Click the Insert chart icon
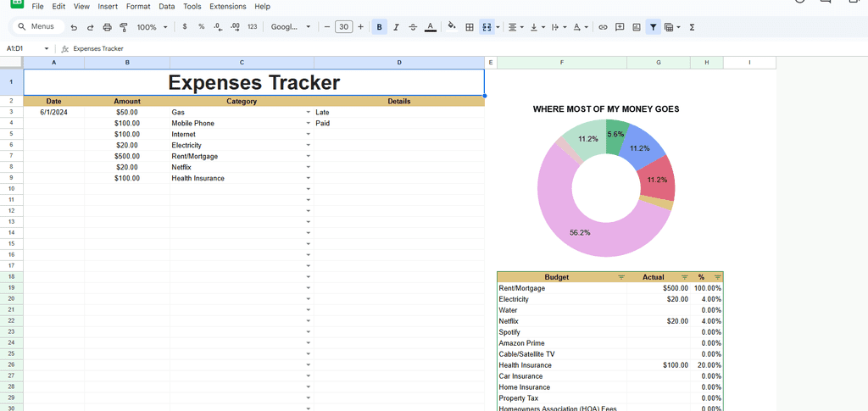This screenshot has width=868, height=411. coord(637,26)
